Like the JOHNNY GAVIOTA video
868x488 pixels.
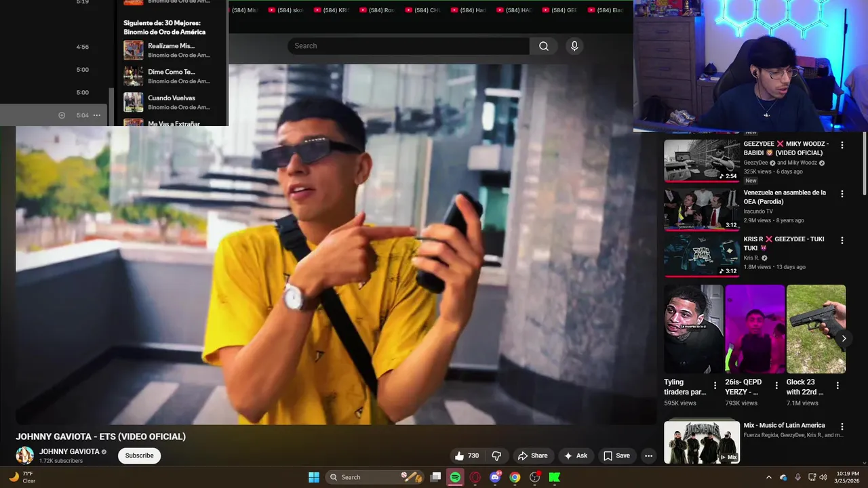467,455
